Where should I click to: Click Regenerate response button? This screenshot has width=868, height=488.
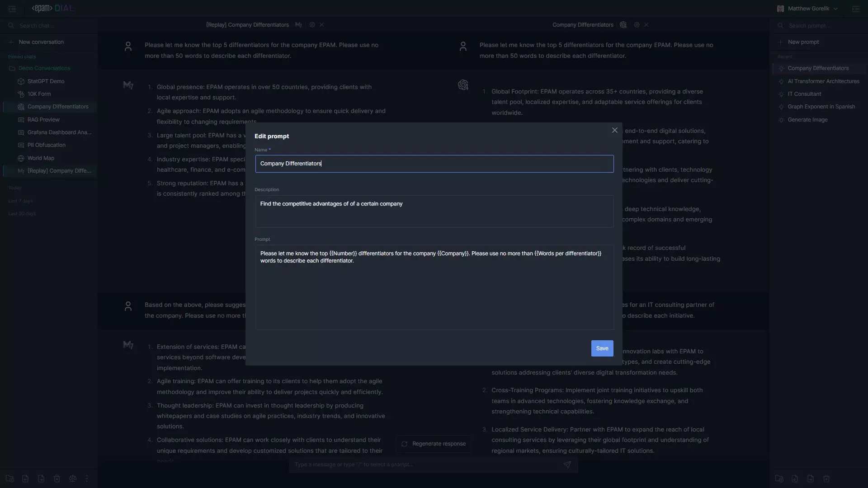click(x=434, y=444)
